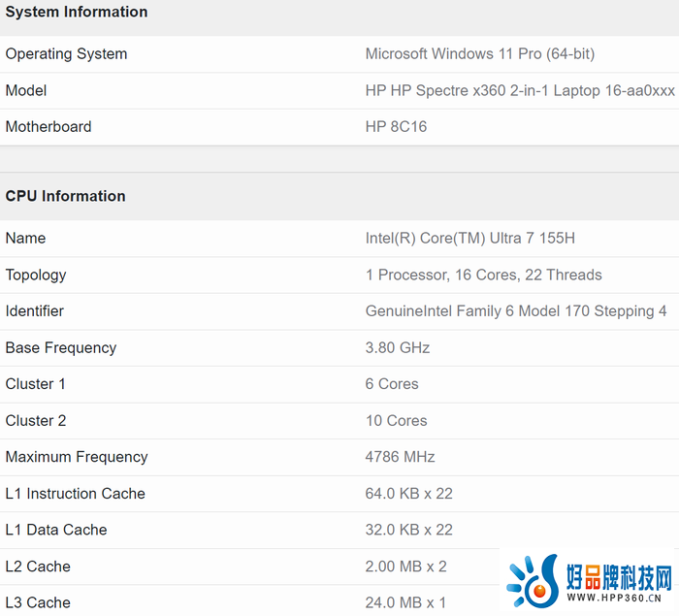The image size is (679, 616).
Task: Select the '32.0 KB x 22' value
Action: click(409, 530)
